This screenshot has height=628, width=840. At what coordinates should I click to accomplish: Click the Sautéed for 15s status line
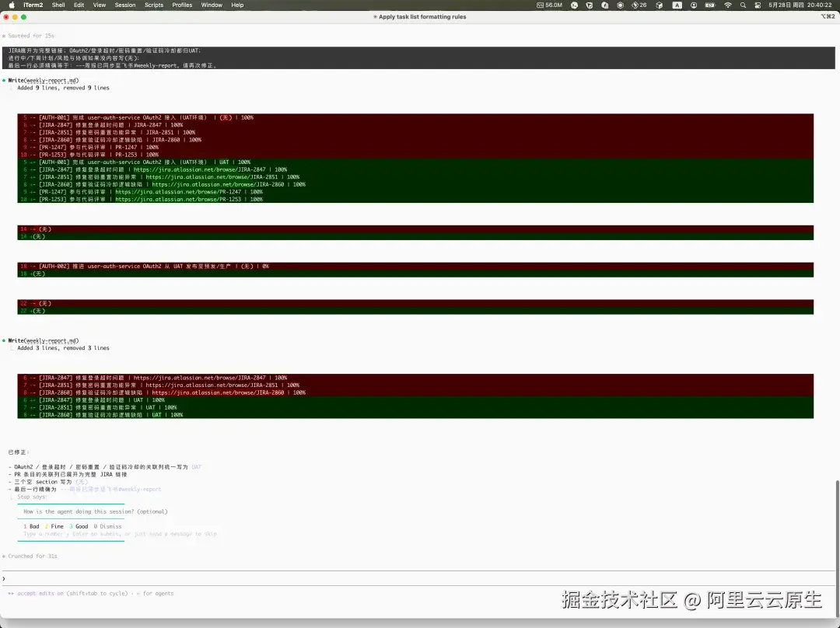point(29,36)
